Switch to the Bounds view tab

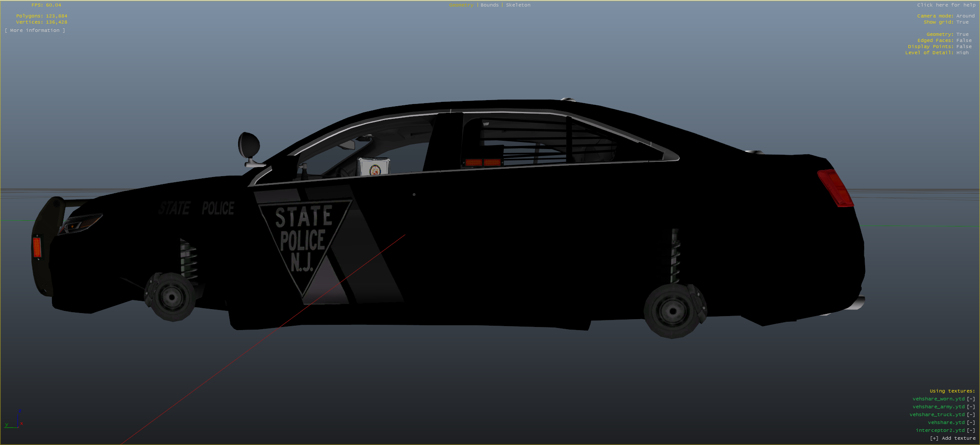click(489, 5)
